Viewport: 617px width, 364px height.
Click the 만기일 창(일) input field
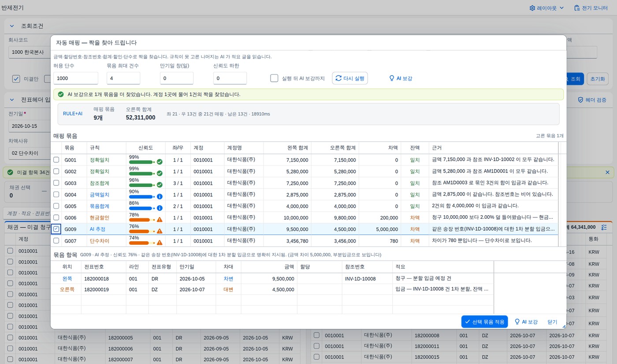[177, 78]
